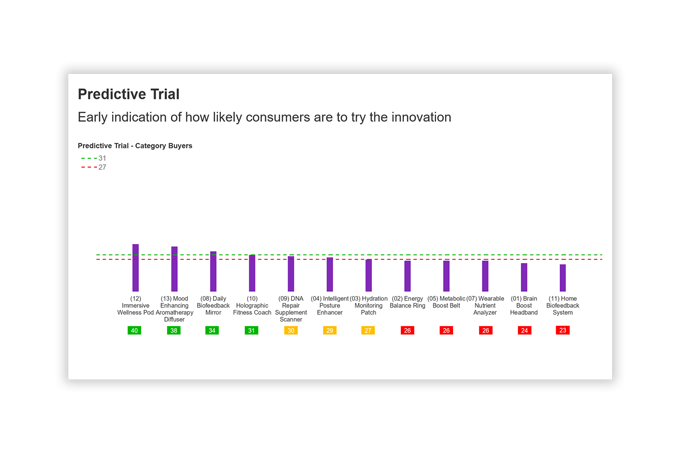Click the Immersive Wellness Pod purple bar
680x453 pixels.
136,268
